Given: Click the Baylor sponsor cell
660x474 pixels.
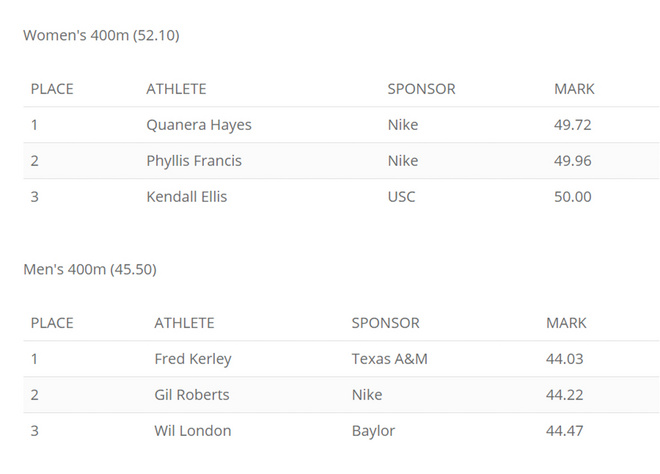Looking at the screenshot, I should click(x=373, y=431).
